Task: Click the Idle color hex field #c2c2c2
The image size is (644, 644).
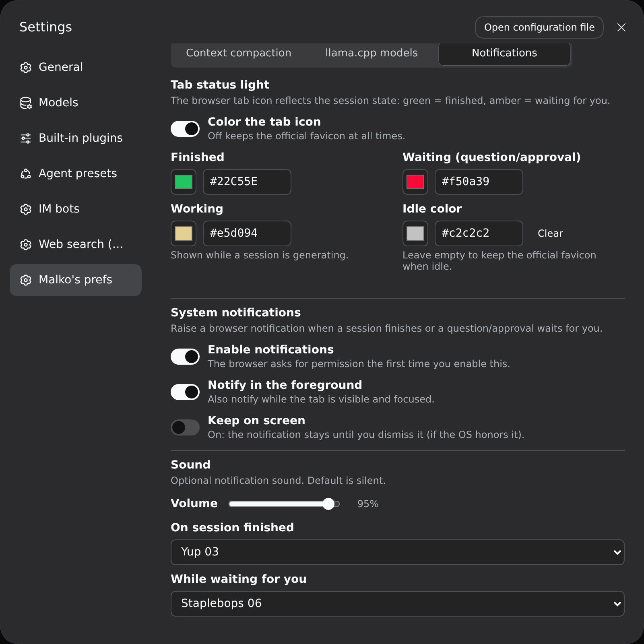Action: coord(479,233)
